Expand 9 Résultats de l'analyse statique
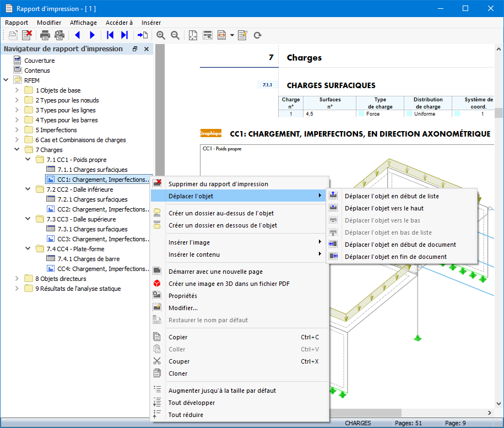The image size is (504, 428). (x=17, y=288)
